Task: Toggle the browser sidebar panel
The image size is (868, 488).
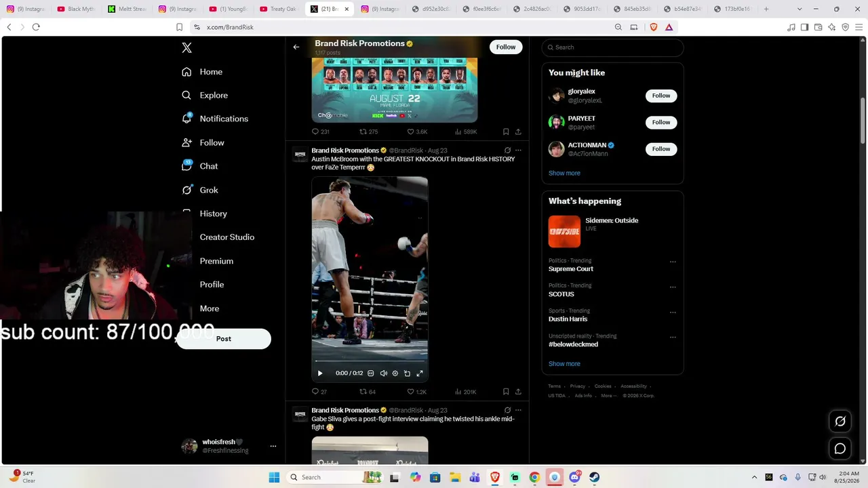Action: tap(804, 27)
